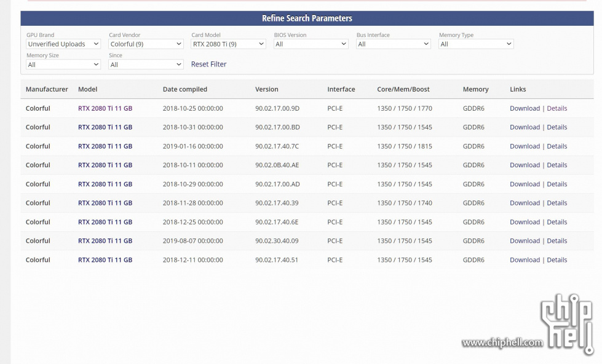Click the Memory column header
Image resolution: width=602 pixels, height=364 pixels.
(x=476, y=90)
